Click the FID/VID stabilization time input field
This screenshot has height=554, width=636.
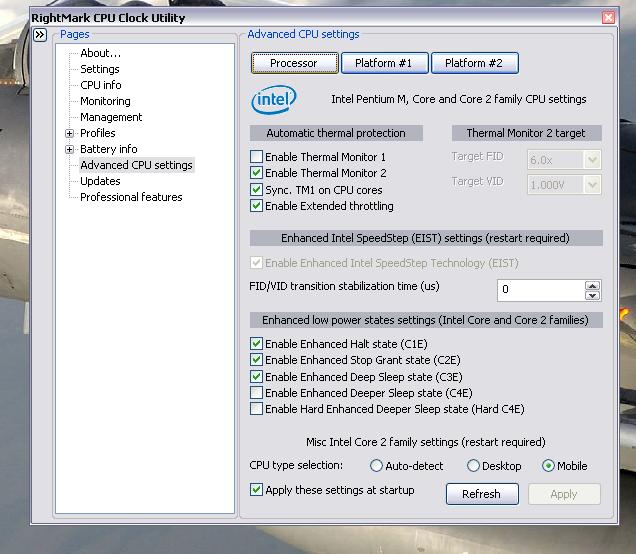click(541, 290)
